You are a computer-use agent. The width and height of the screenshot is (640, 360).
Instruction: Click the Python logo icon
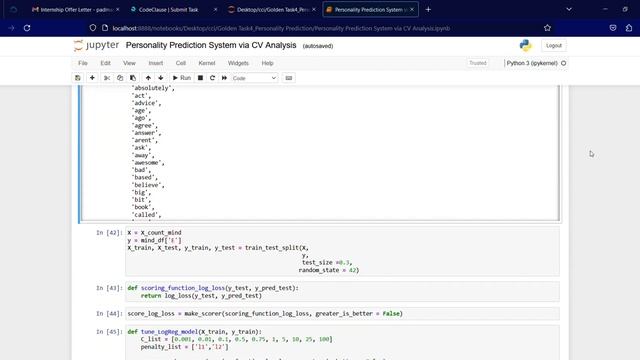click(526, 46)
